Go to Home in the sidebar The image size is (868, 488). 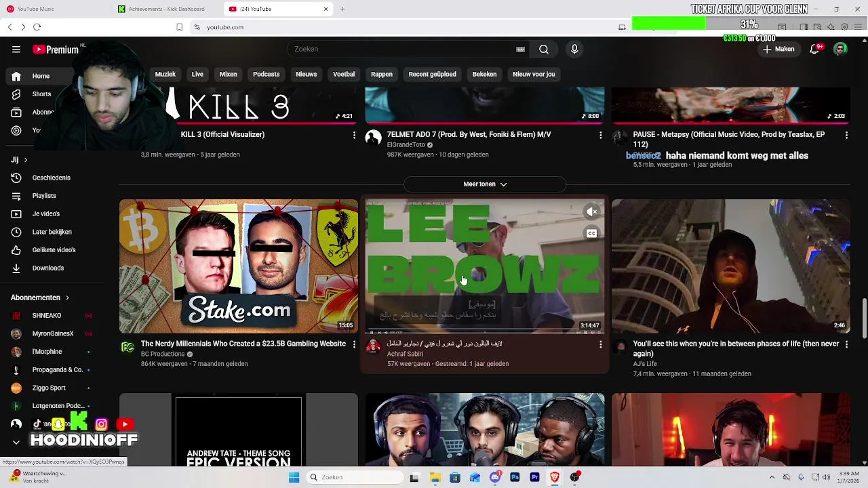pyautogui.click(x=41, y=76)
